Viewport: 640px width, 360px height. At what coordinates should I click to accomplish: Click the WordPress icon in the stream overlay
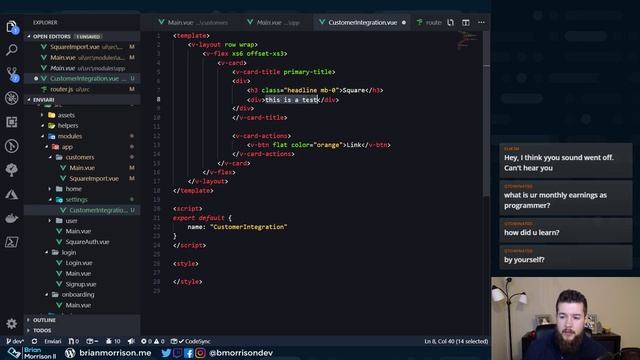[70, 353]
